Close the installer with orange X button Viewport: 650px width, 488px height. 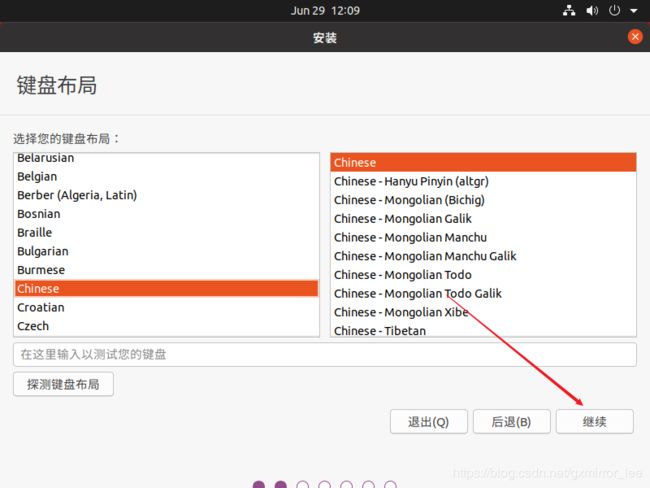tap(635, 37)
